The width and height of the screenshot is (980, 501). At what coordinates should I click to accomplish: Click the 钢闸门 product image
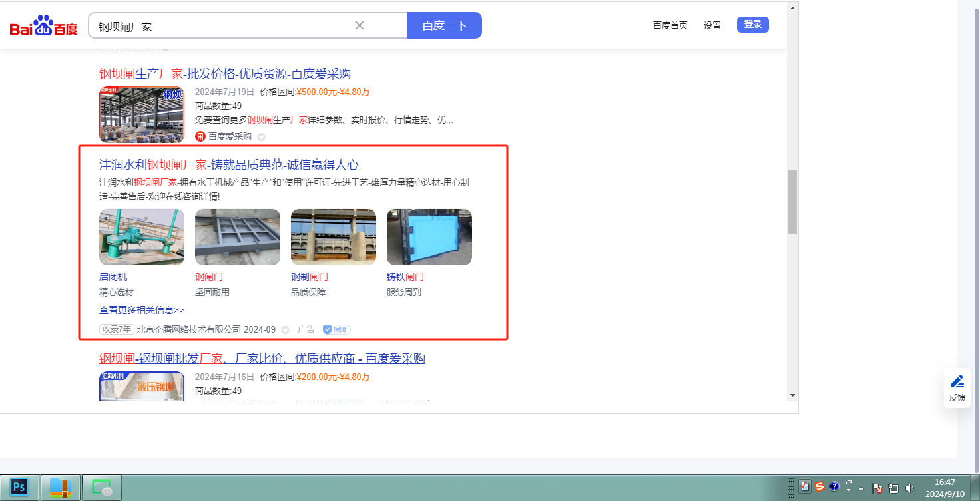click(238, 237)
